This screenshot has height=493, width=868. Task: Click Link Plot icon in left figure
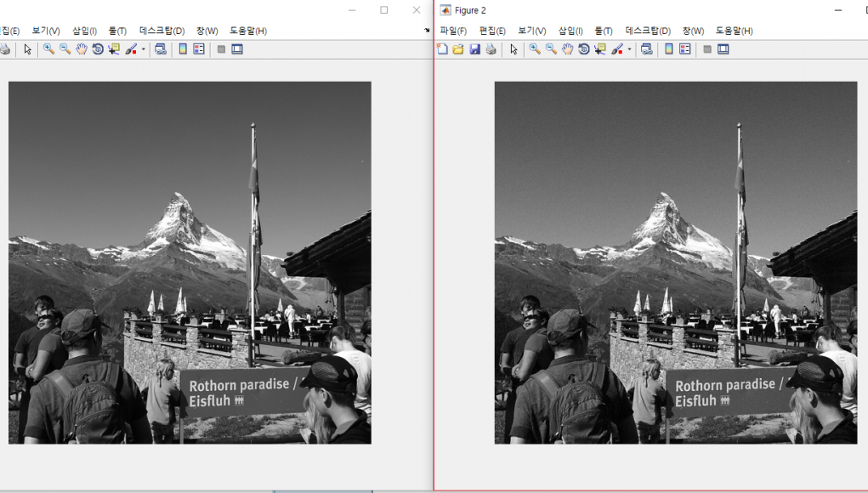(x=161, y=49)
